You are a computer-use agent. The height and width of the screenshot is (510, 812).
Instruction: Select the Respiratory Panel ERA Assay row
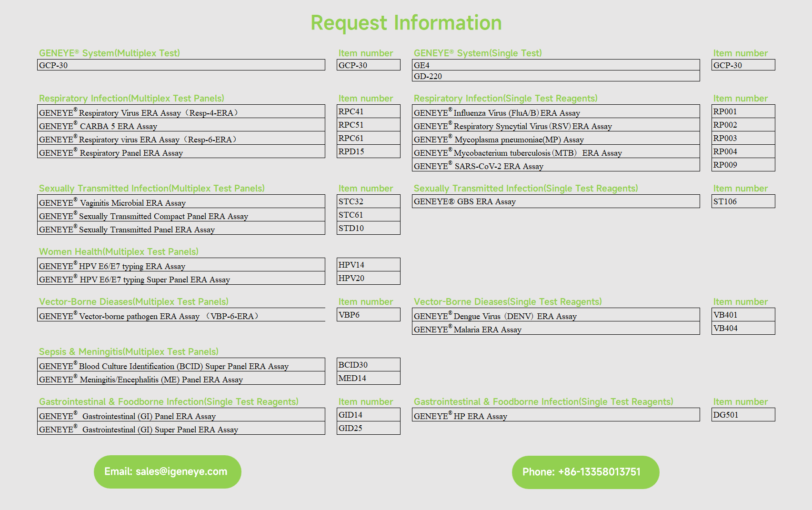pos(181,151)
